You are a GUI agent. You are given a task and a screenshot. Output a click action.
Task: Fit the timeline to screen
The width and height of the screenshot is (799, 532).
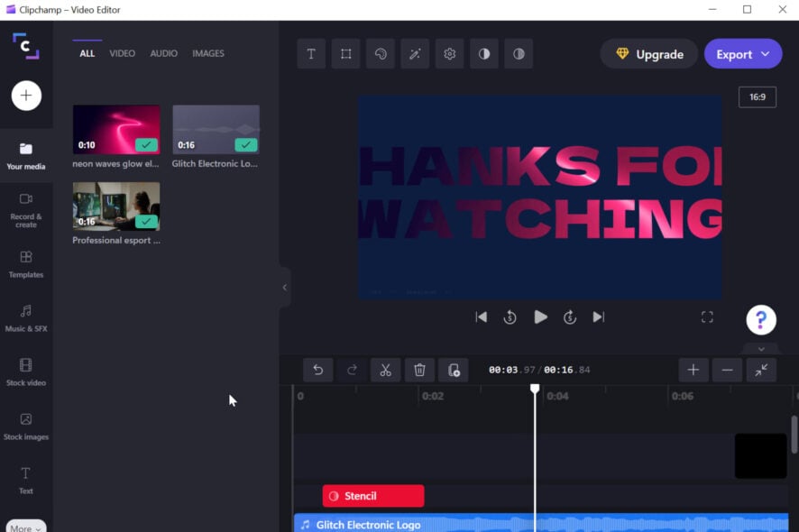click(761, 370)
